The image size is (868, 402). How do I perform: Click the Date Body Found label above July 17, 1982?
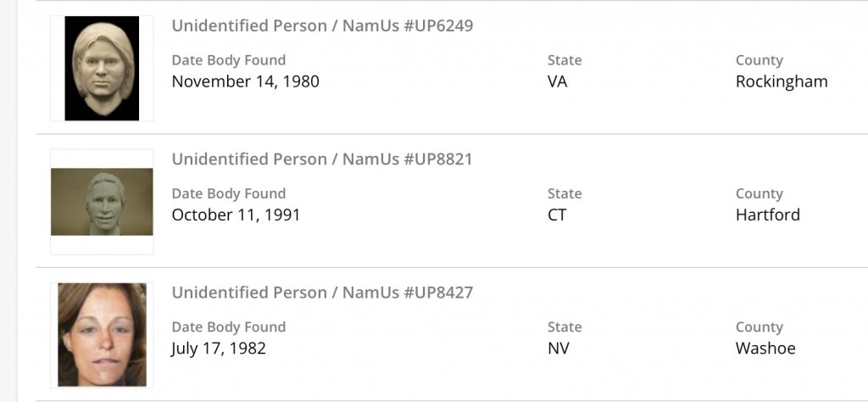pos(229,327)
